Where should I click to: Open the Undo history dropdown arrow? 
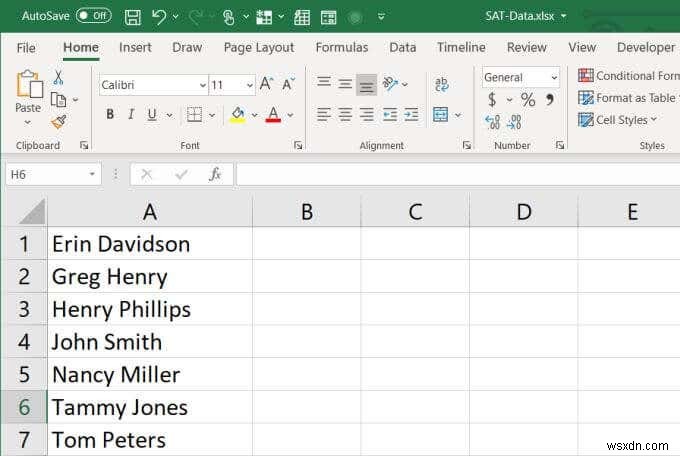pyautogui.click(x=176, y=17)
